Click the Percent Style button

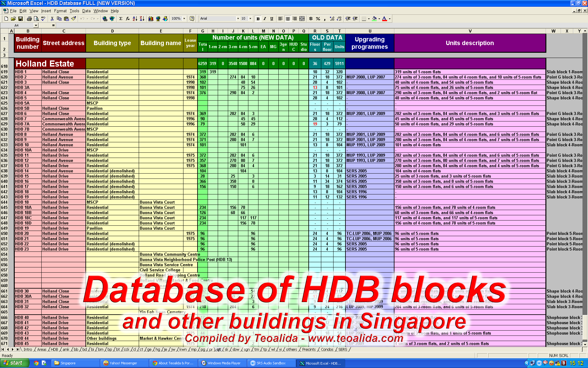pos(318,19)
